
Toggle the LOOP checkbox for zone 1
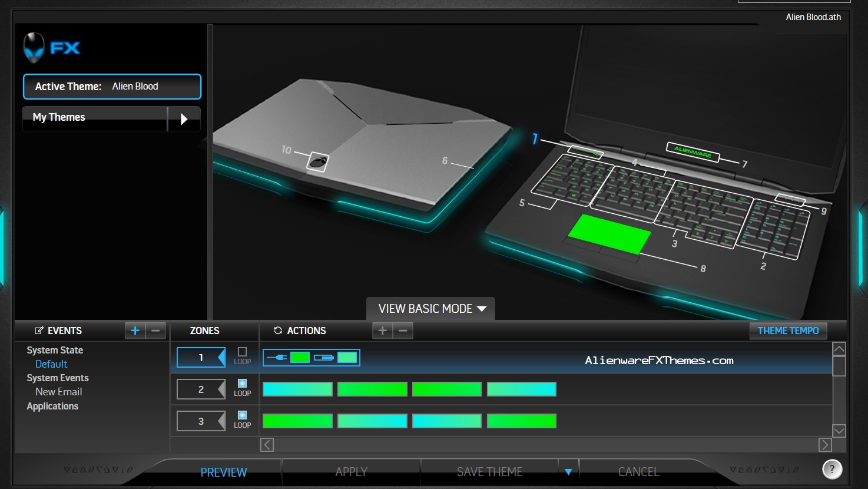tap(242, 352)
